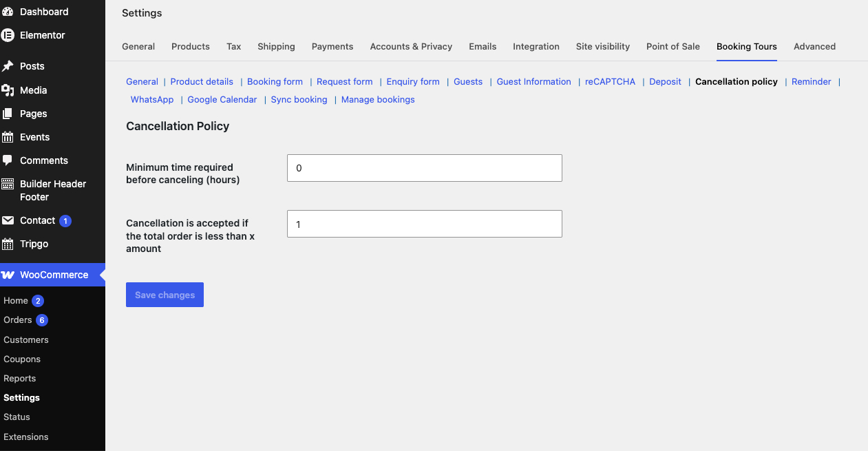Click the 'Minimum time required' label
The height and width of the screenshot is (451, 868).
click(183, 174)
